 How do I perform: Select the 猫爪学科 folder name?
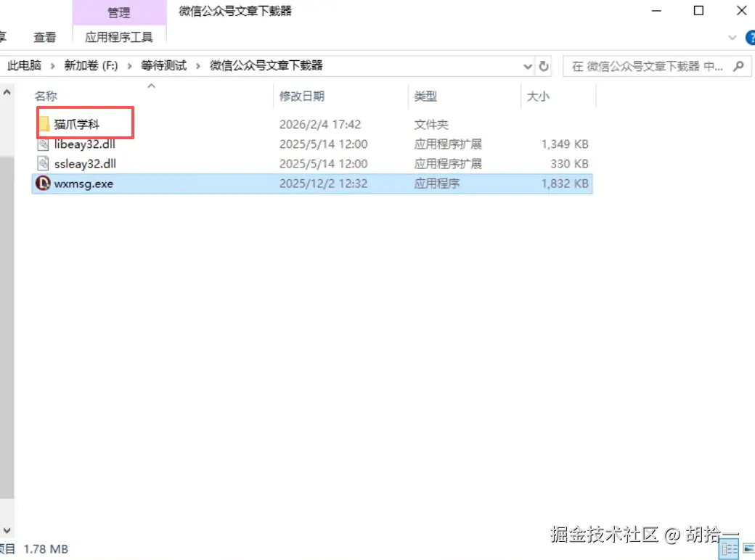[76, 124]
